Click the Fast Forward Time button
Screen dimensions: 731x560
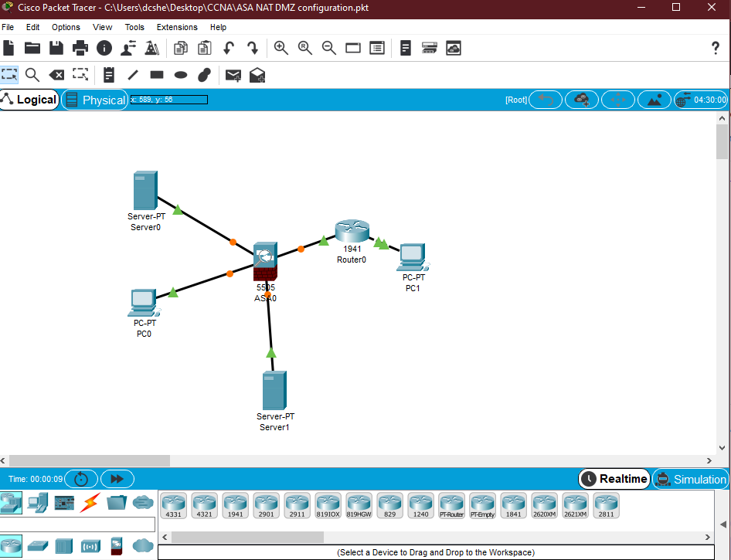click(x=117, y=479)
